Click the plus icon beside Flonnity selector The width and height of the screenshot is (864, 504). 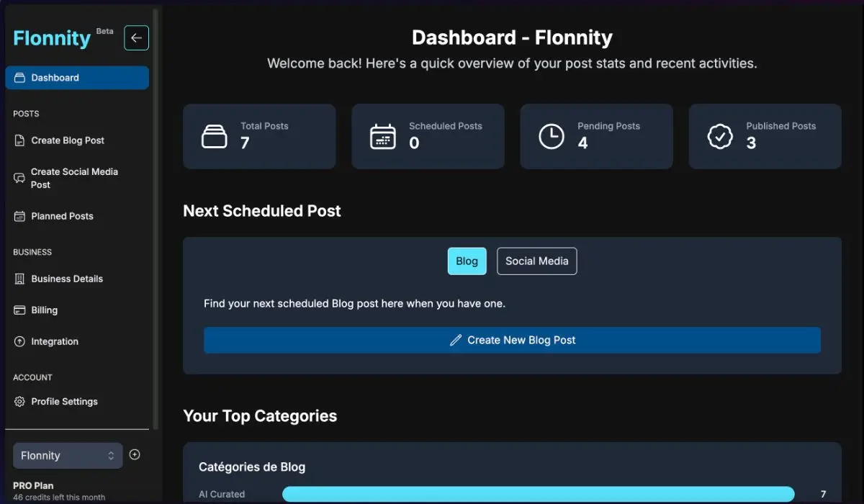coord(135,454)
